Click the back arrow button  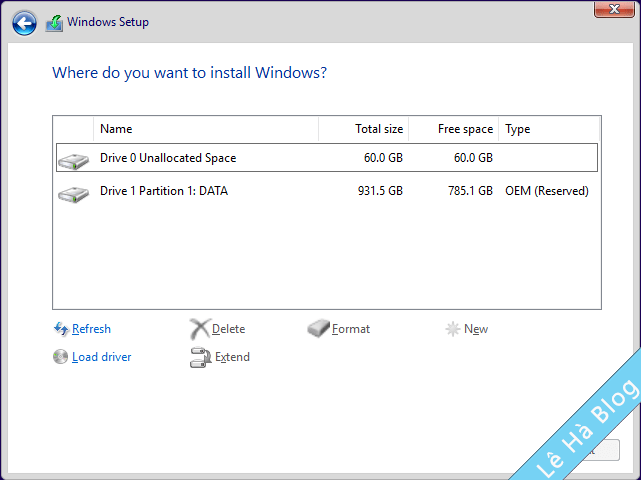(25, 22)
